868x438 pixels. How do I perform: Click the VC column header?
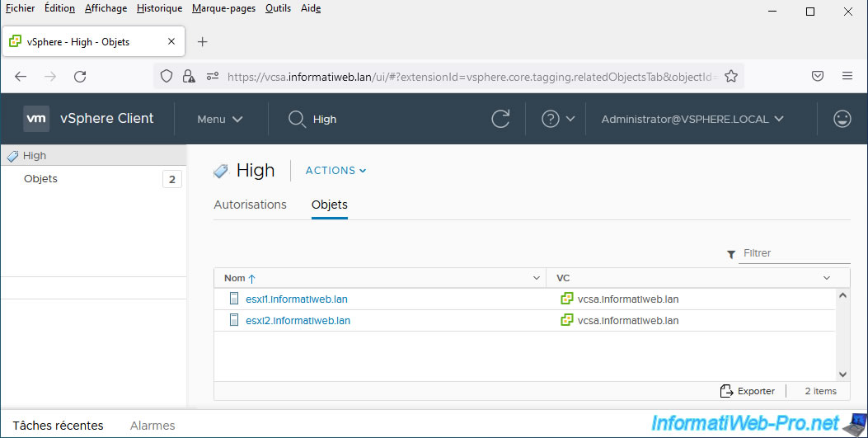(563, 278)
